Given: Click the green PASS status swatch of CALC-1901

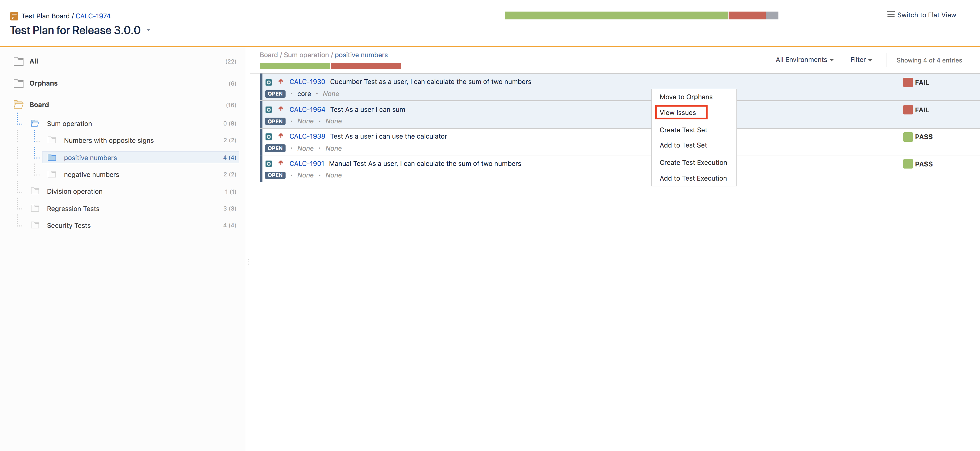Looking at the screenshot, I should (x=908, y=164).
